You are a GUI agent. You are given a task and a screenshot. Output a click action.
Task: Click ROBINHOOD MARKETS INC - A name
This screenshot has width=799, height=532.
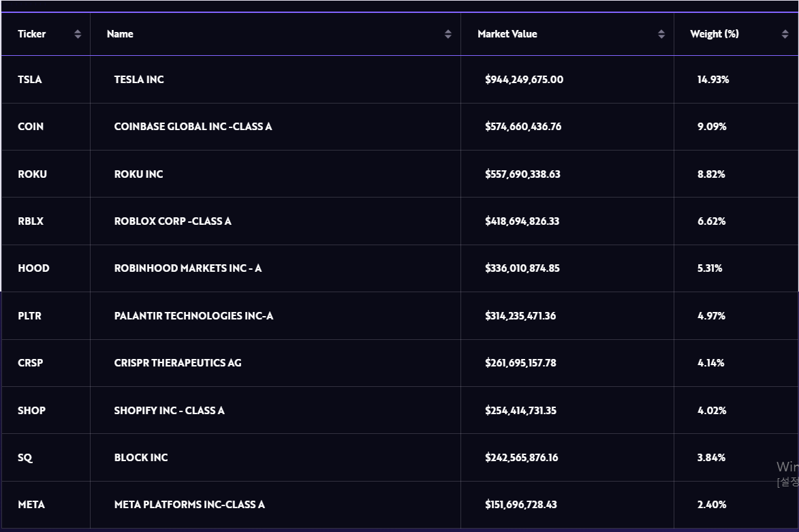[188, 268]
